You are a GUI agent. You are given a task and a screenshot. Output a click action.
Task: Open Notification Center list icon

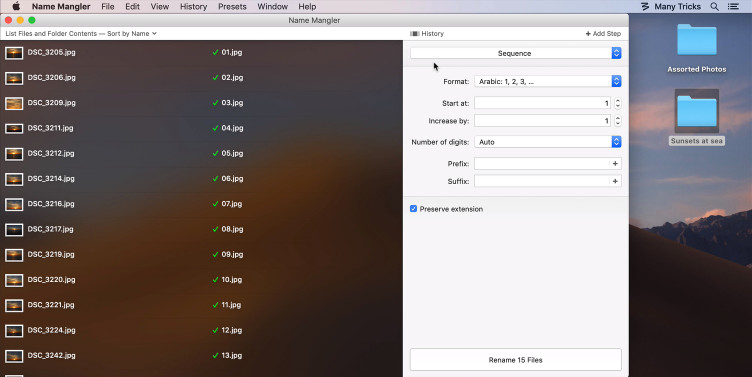pyautogui.click(x=733, y=6)
